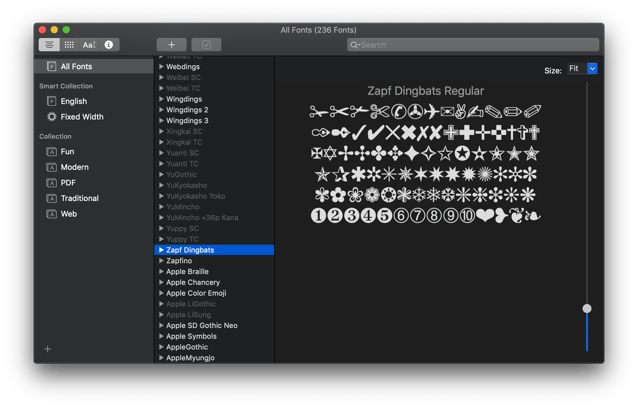
Task: Click the Modern collection icon
Action: [51, 167]
